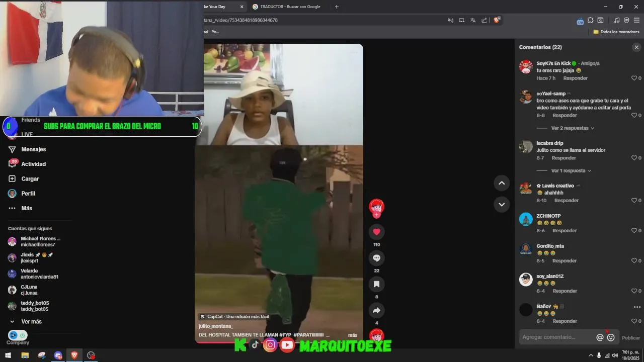Like Lewis creativo's comment

(x=634, y=200)
